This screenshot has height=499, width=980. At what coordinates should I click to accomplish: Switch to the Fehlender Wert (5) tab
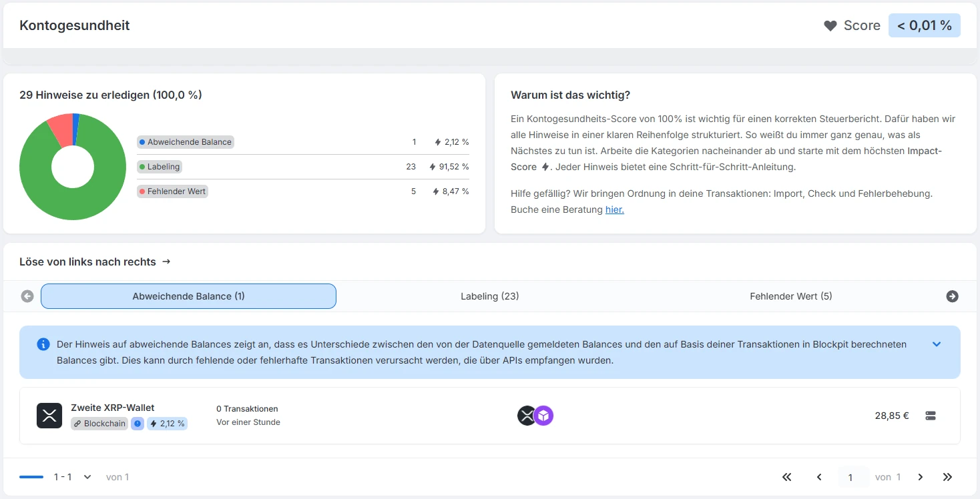pyautogui.click(x=790, y=296)
